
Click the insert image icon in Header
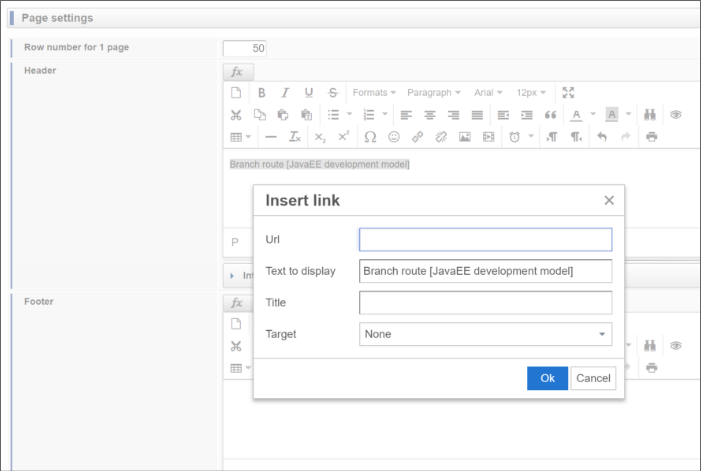pos(465,136)
